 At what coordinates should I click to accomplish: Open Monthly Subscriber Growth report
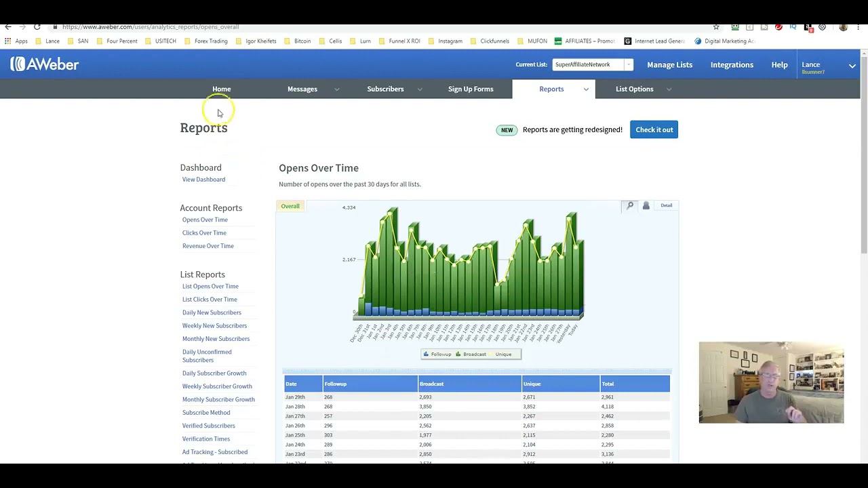[x=218, y=399]
